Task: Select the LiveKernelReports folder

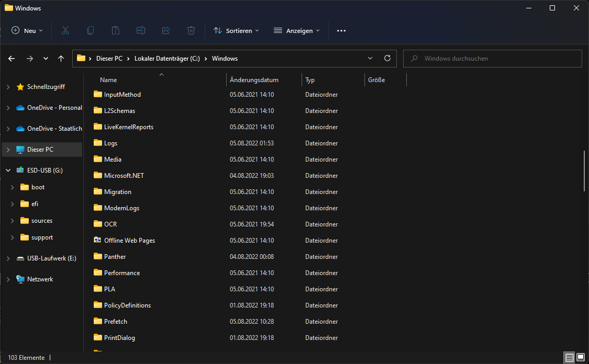Action: click(x=129, y=127)
